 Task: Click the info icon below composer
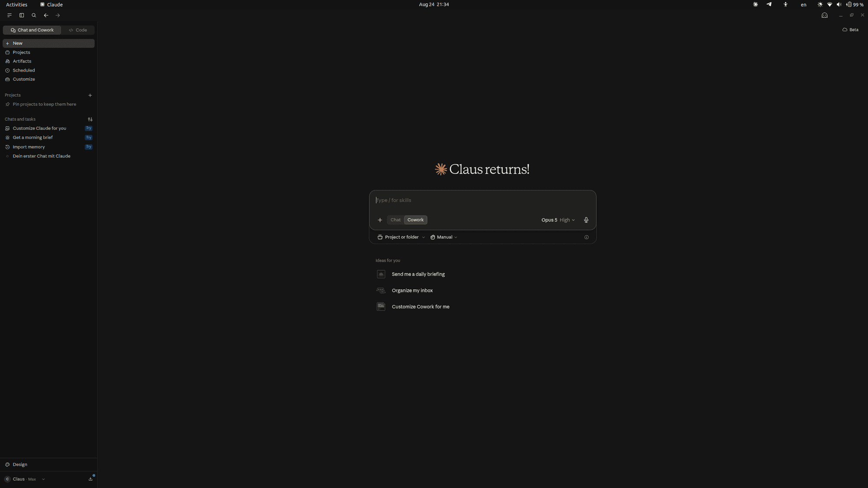click(586, 237)
